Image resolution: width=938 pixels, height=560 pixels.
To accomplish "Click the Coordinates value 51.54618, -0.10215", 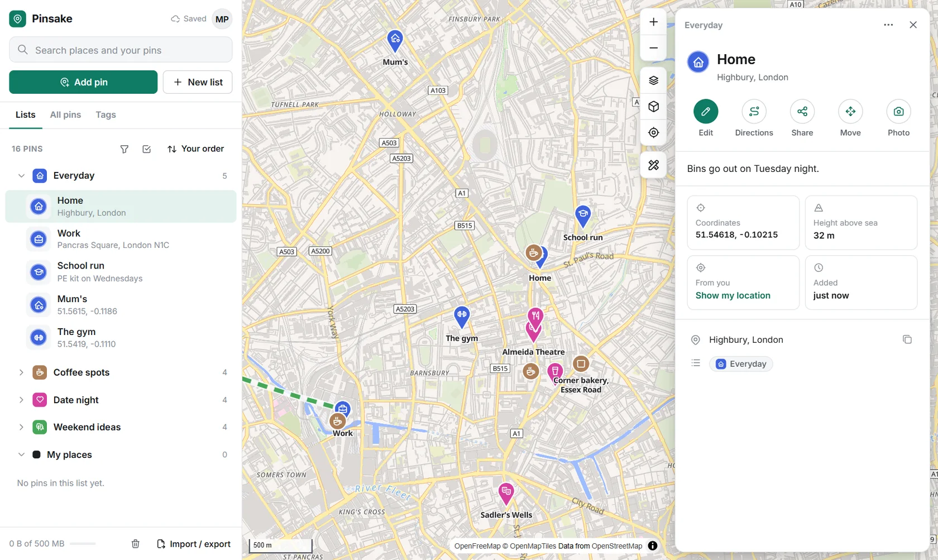I will [x=736, y=235].
